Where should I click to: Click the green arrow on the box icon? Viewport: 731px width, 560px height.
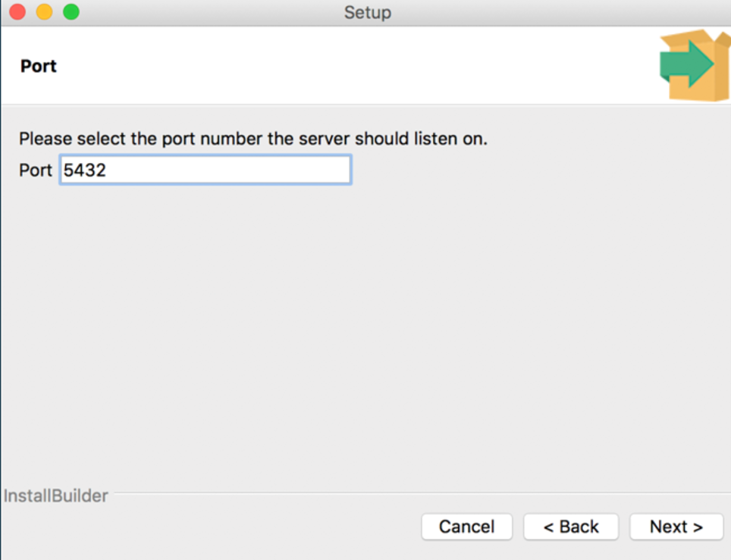click(685, 64)
